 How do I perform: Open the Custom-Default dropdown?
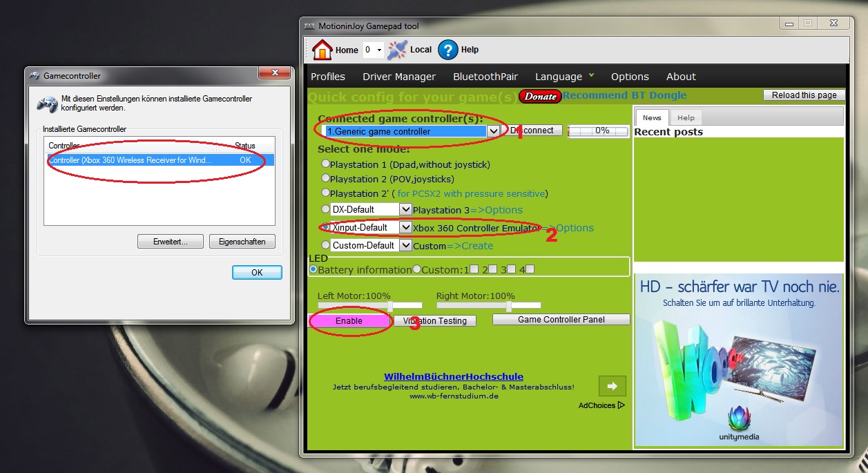point(406,245)
